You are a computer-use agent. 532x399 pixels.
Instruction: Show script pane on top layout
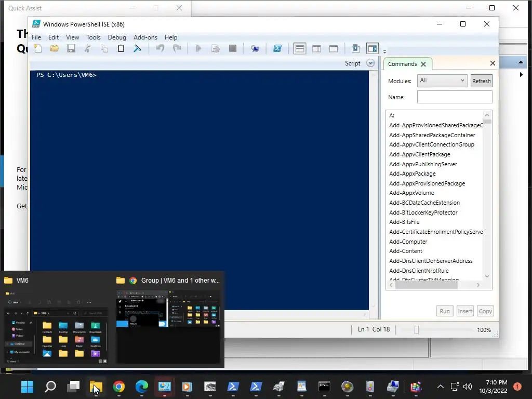tap(300, 48)
